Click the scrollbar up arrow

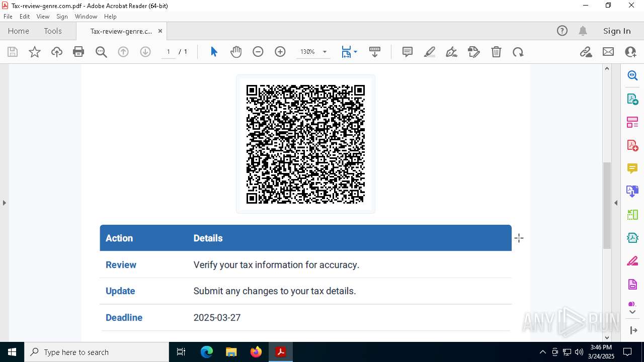(607, 68)
